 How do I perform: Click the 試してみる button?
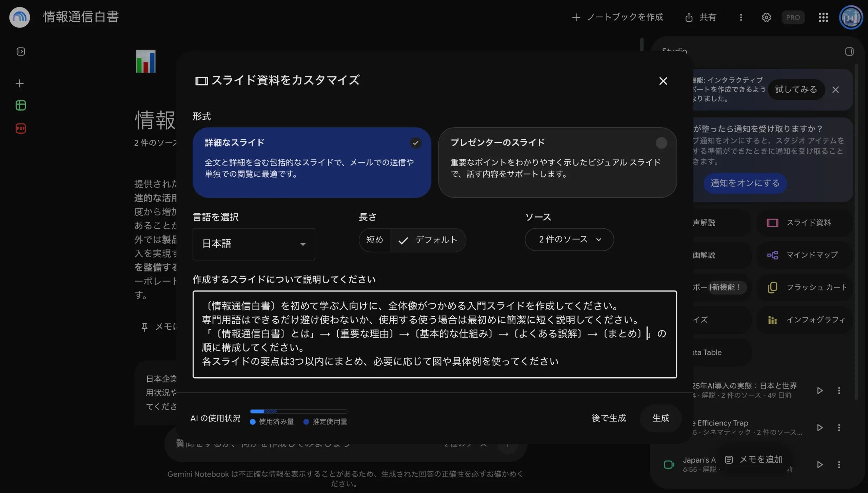click(796, 90)
